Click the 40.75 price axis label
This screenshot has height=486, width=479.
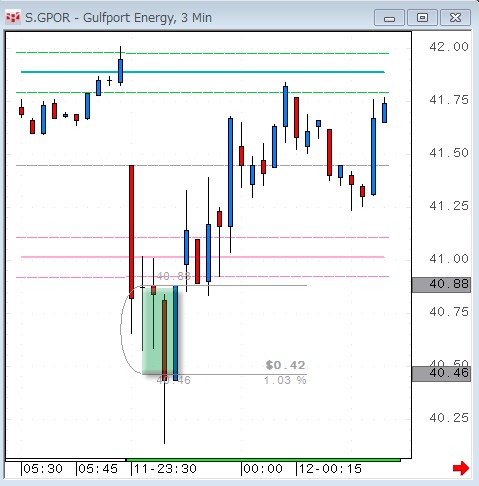(449, 312)
